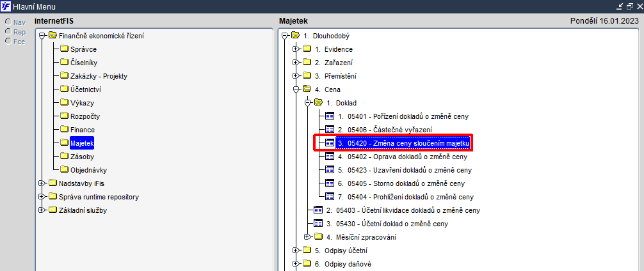Image resolution: width=644 pixels, height=271 pixels.
Task: Select the Rep radio button
Action: tap(8, 31)
